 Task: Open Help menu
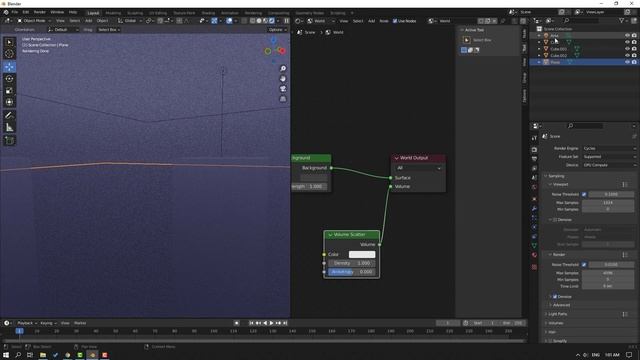coord(73,12)
